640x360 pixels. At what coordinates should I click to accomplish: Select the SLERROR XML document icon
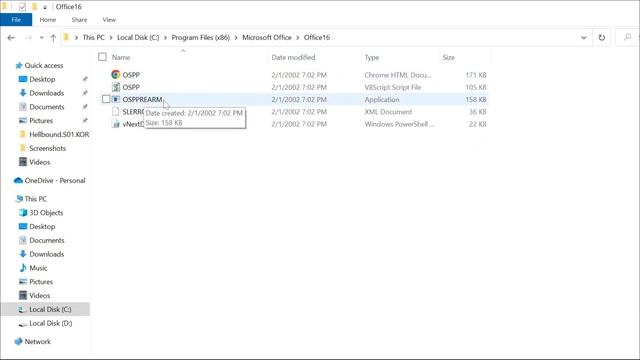[x=116, y=111]
